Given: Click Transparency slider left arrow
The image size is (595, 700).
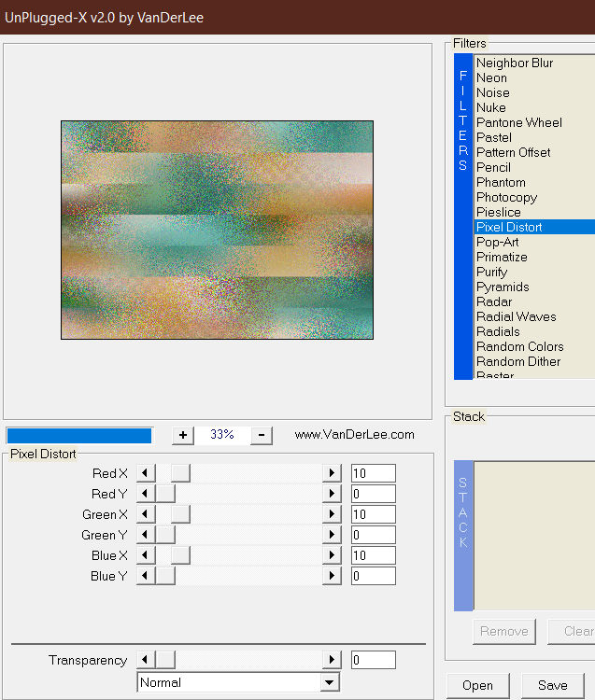Looking at the screenshot, I should pyautogui.click(x=145, y=660).
